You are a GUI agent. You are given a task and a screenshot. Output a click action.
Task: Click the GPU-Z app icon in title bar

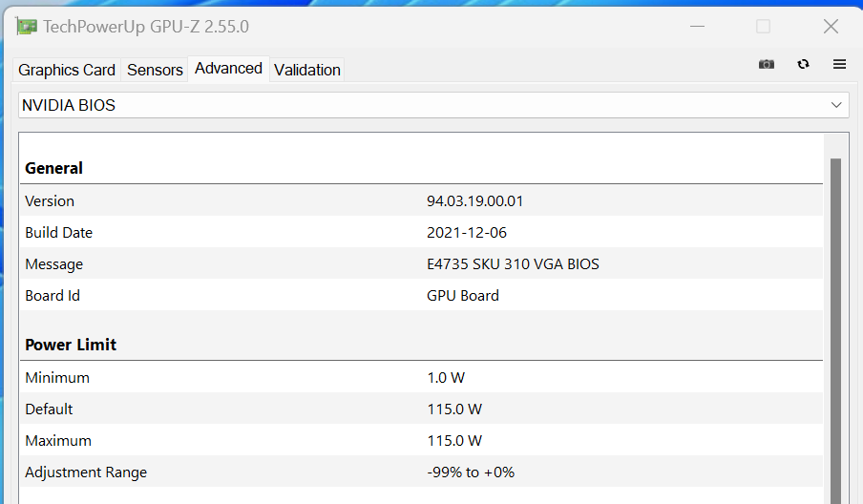[x=27, y=26]
